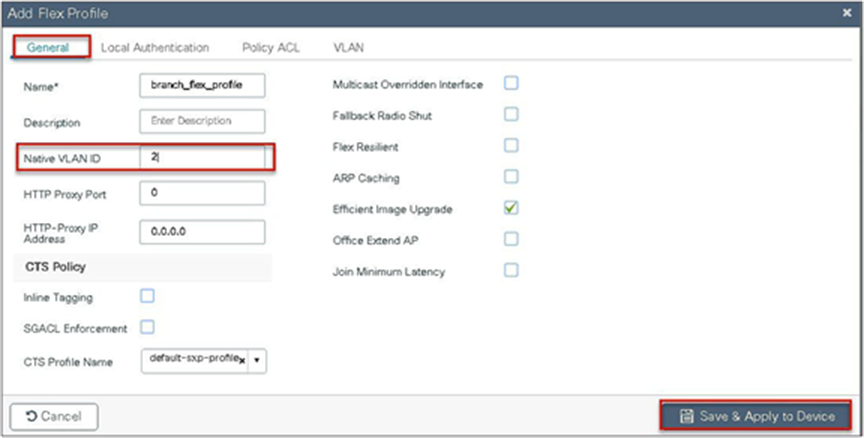Enable the Flex Resilient checkbox
864x438 pixels.
coord(511,146)
